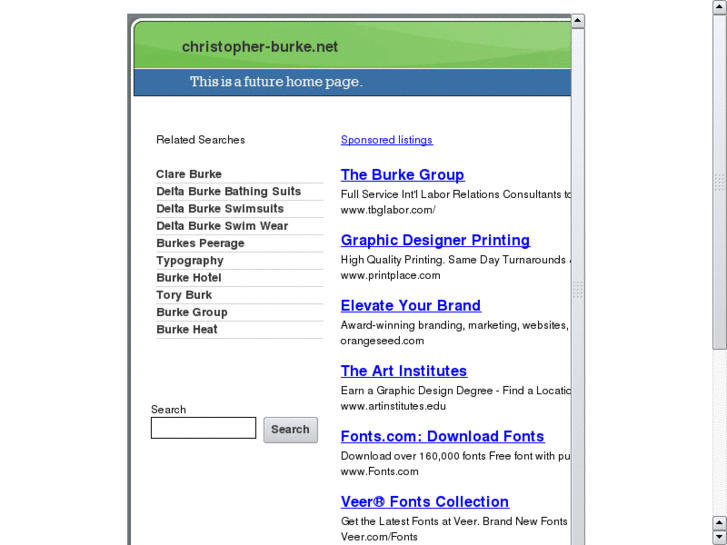This screenshot has width=727, height=545.
Task: Click Veer.com/Fonts URL text
Action: pos(379,537)
